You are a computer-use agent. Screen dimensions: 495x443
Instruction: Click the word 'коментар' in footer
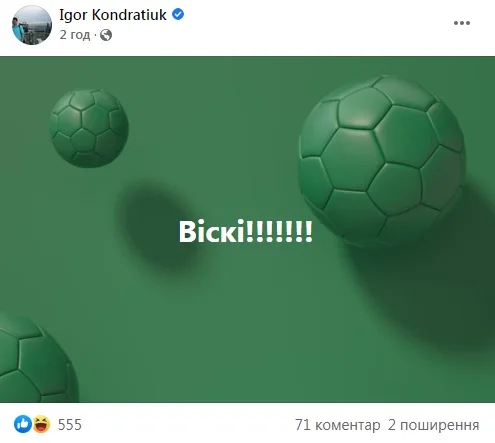click(347, 425)
